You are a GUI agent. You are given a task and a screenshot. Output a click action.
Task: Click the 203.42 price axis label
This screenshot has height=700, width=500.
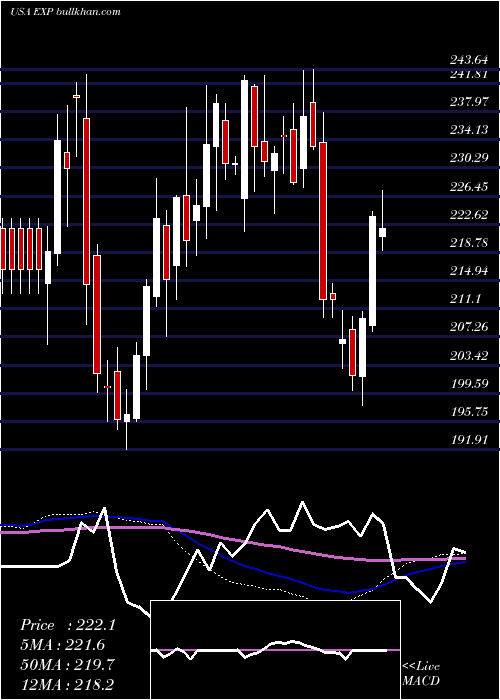click(x=469, y=356)
